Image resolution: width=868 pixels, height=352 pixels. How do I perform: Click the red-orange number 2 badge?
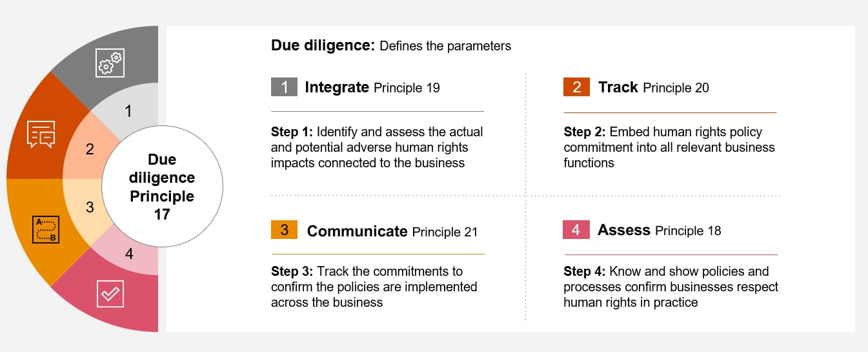tap(576, 87)
